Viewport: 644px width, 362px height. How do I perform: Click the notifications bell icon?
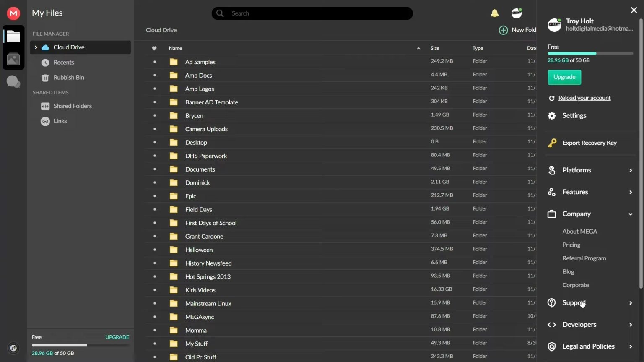pos(495,13)
